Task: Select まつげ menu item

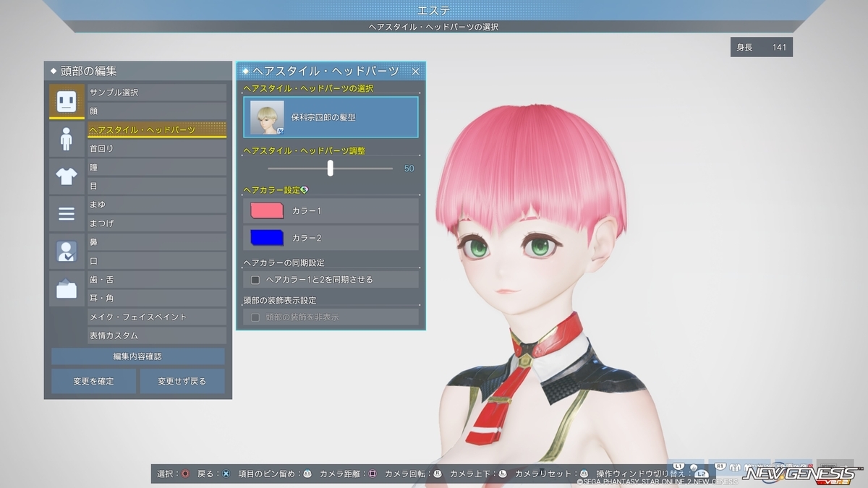Action: [x=157, y=223]
